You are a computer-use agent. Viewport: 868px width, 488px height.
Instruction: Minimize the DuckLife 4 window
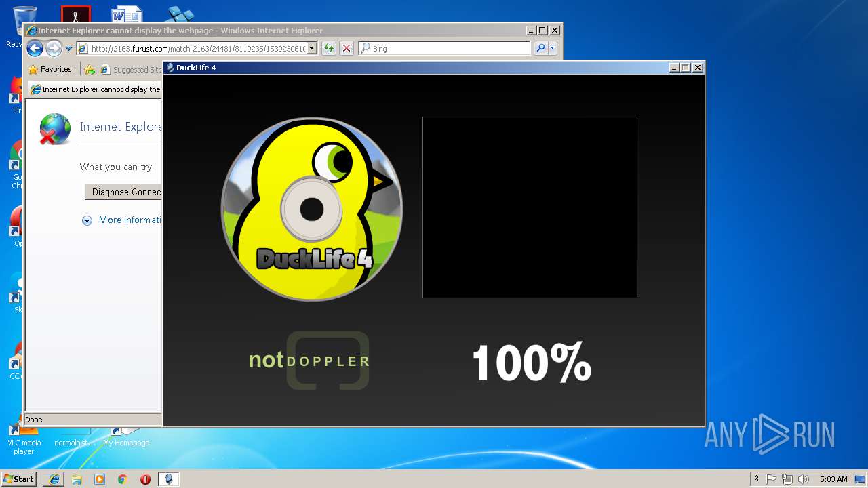point(674,67)
